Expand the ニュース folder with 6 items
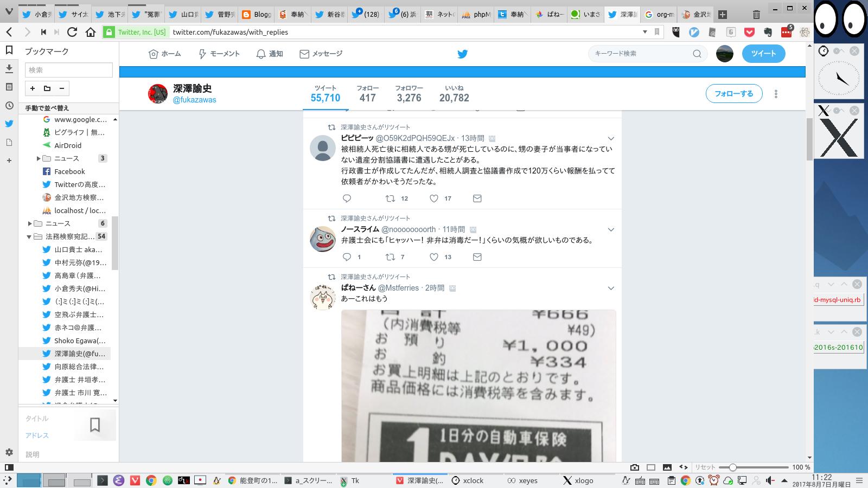This screenshot has width=868, height=488. click(x=30, y=223)
